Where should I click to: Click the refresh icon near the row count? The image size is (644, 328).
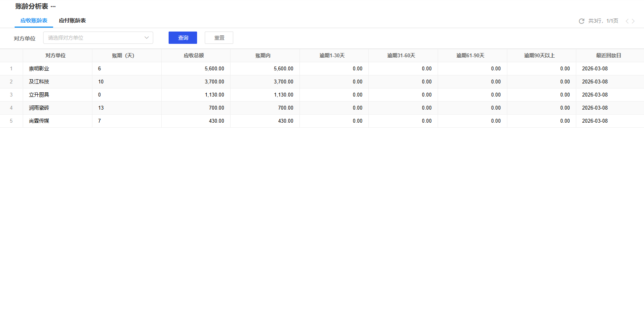581,21
